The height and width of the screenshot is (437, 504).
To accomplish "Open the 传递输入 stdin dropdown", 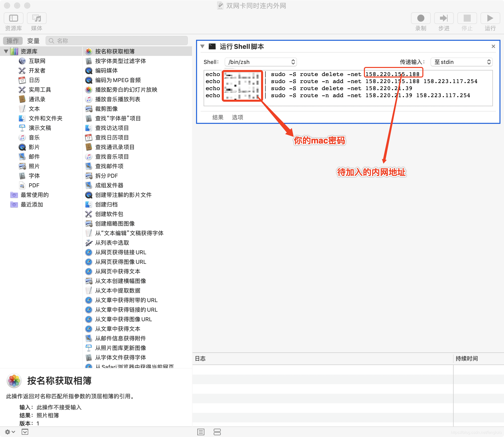I will point(461,62).
